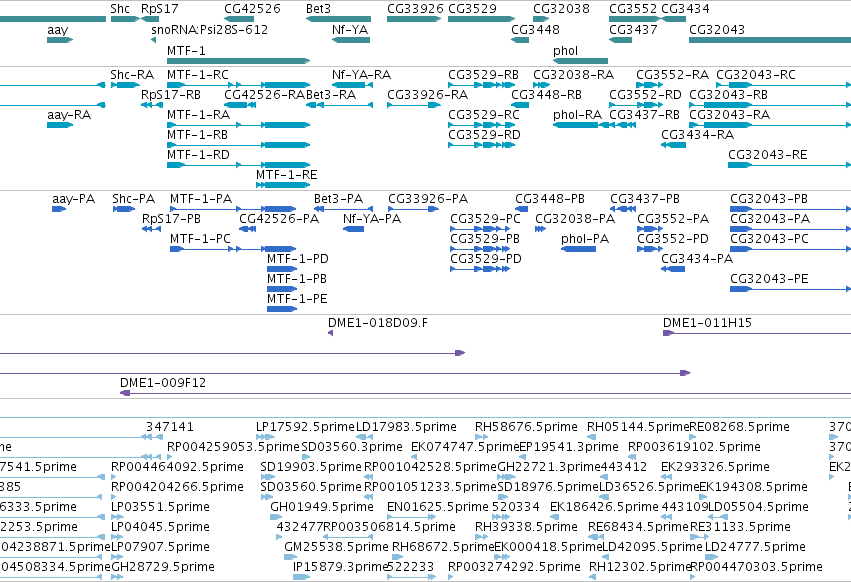Click the RH58676.5prime EST label
The height and width of the screenshot is (582, 851).
[x=526, y=427]
